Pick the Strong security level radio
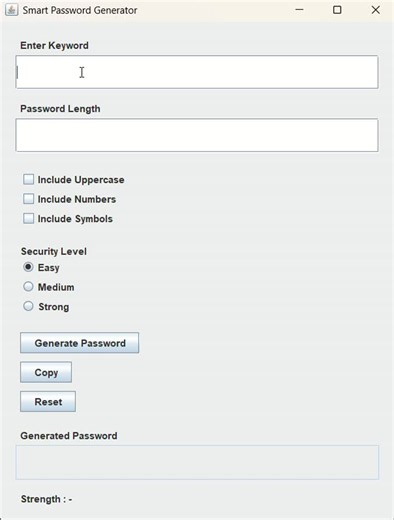 28,306
